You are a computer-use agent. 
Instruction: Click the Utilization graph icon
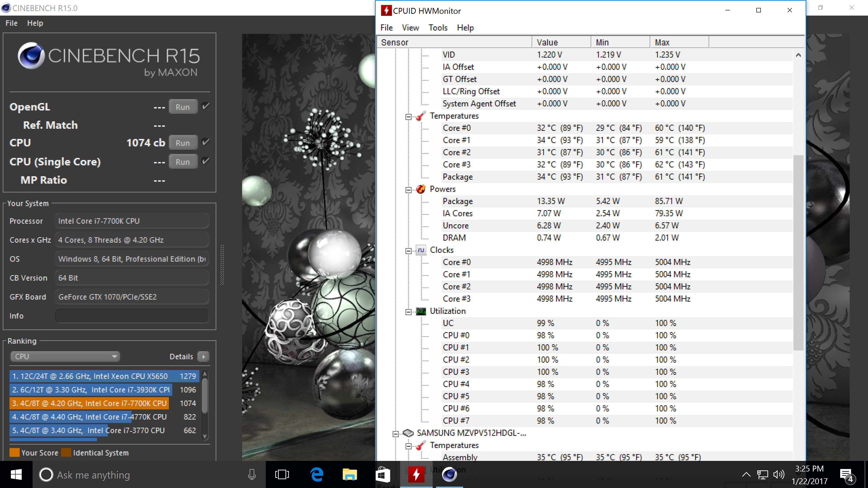(420, 311)
